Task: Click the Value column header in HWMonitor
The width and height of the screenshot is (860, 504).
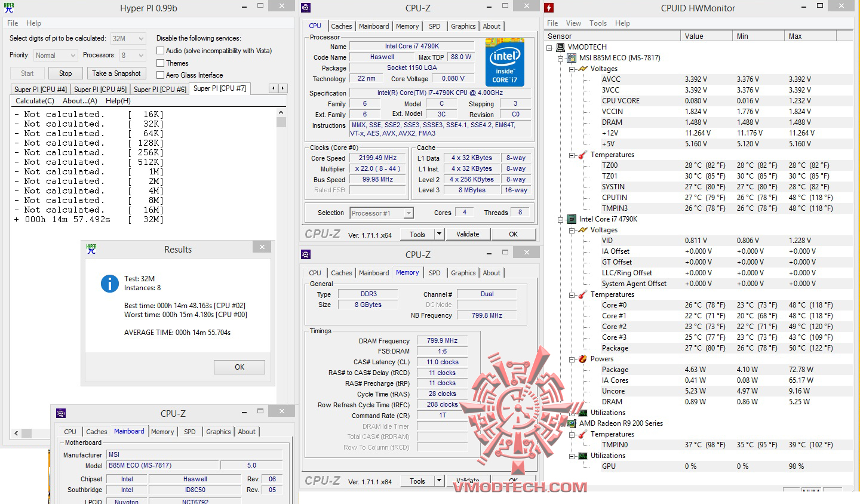Action: (x=707, y=36)
